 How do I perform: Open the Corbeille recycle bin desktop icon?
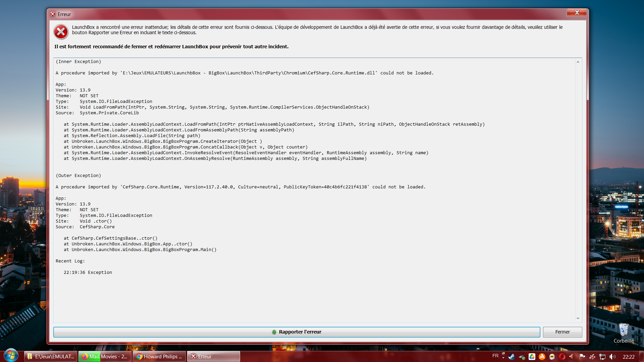tap(624, 333)
